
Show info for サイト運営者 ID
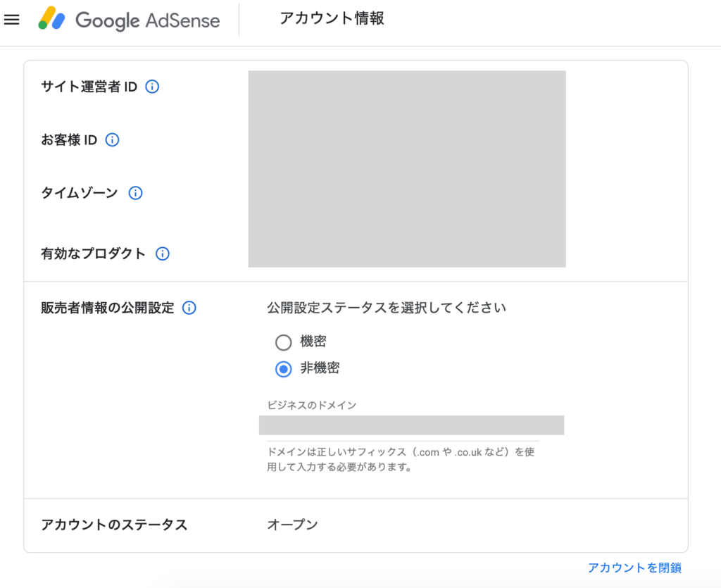[x=152, y=87]
